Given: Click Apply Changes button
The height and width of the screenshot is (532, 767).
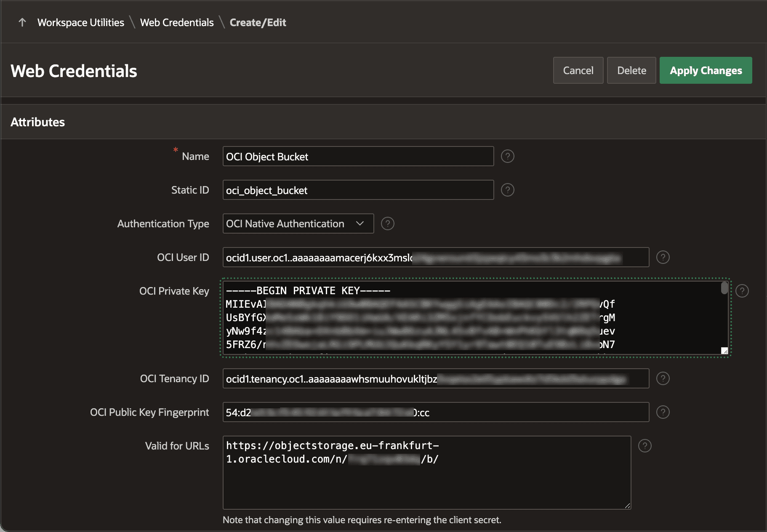Looking at the screenshot, I should tap(706, 70).
